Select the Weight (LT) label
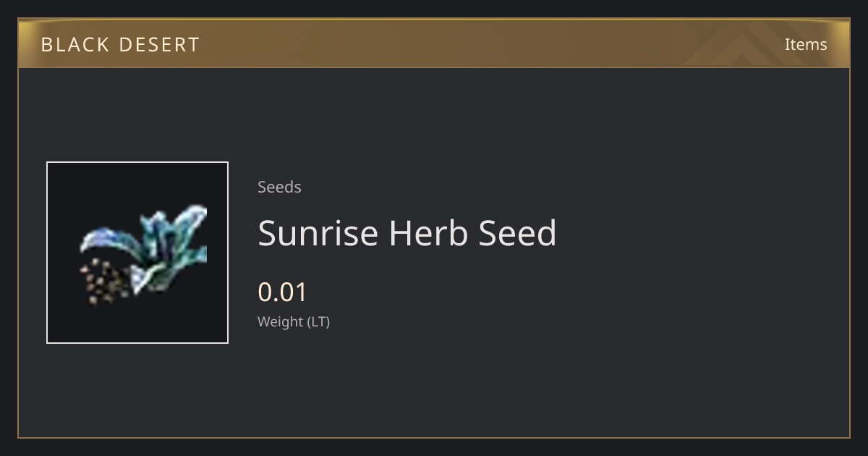The height and width of the screenshot is (456, 868). 294,321
